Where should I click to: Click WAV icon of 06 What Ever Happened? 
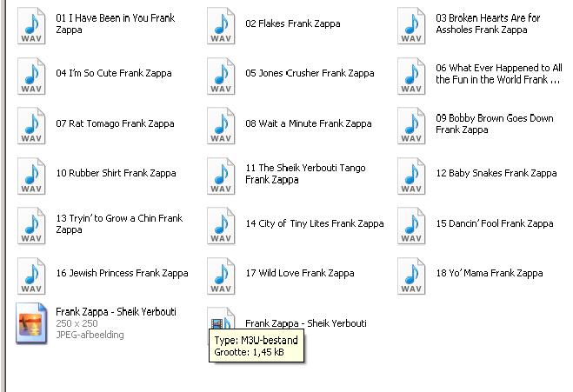pyautogui.click(x=411, y=76)
